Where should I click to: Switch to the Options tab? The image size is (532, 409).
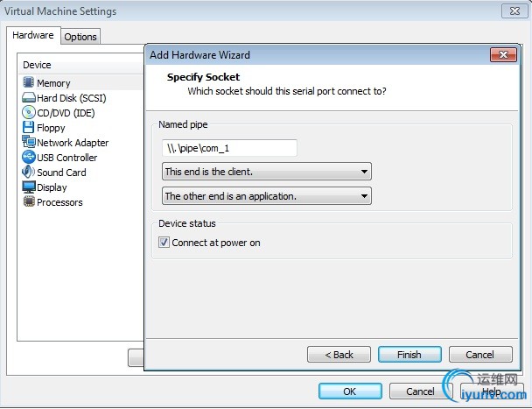pyautogui.click(x=80, y=37)
